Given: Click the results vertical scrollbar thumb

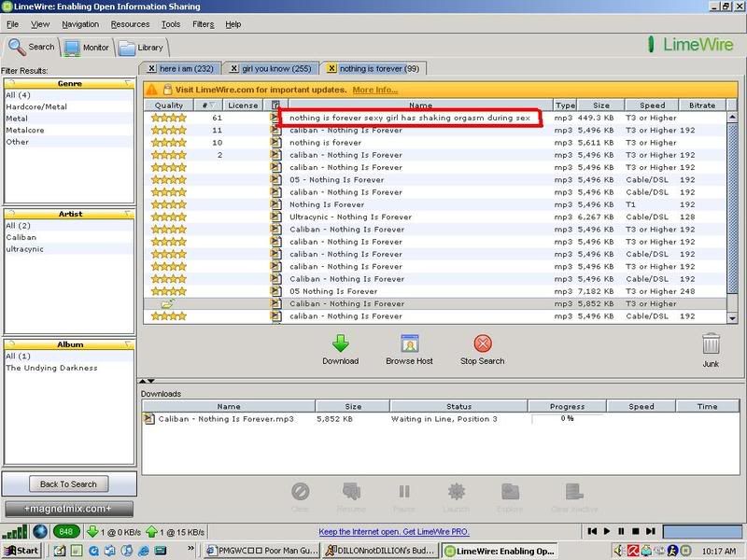Looking at the screenshot, I should pyautogui.click(x=732, y=207).
